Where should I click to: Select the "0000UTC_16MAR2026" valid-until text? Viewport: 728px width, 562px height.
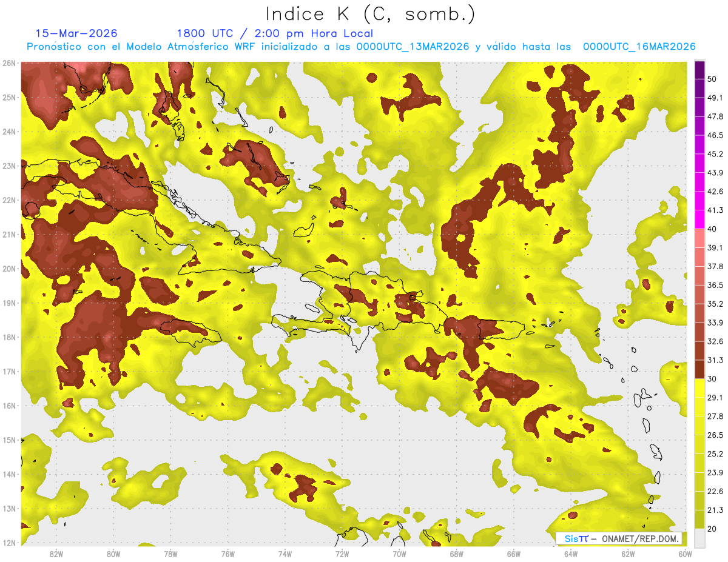coord(639,47)
